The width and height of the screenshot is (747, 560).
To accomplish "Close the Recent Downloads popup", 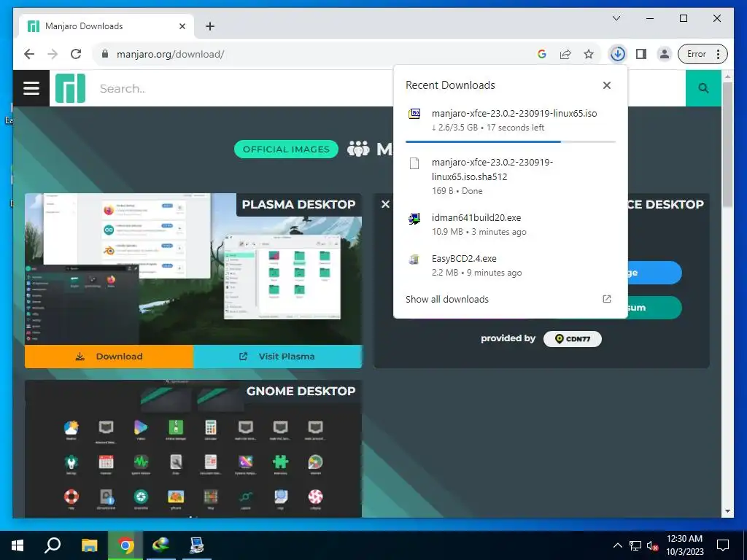I will pos(606,85).
